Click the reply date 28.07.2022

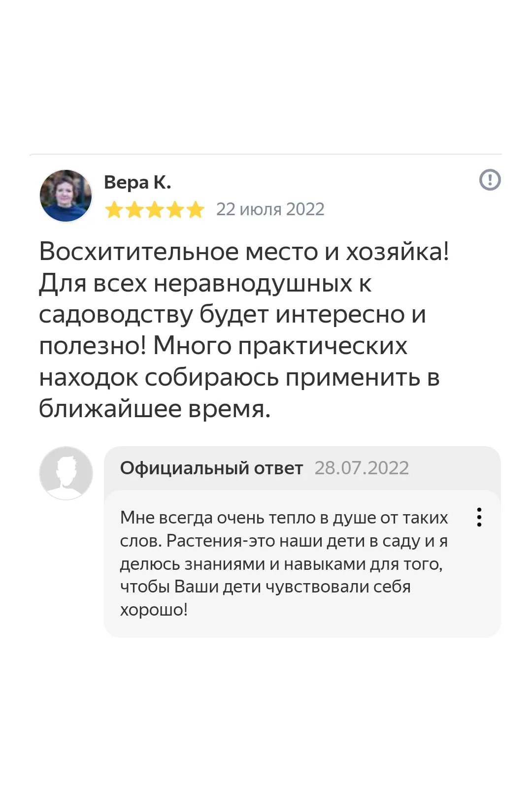pyautogui.click(x=362, y=468)
